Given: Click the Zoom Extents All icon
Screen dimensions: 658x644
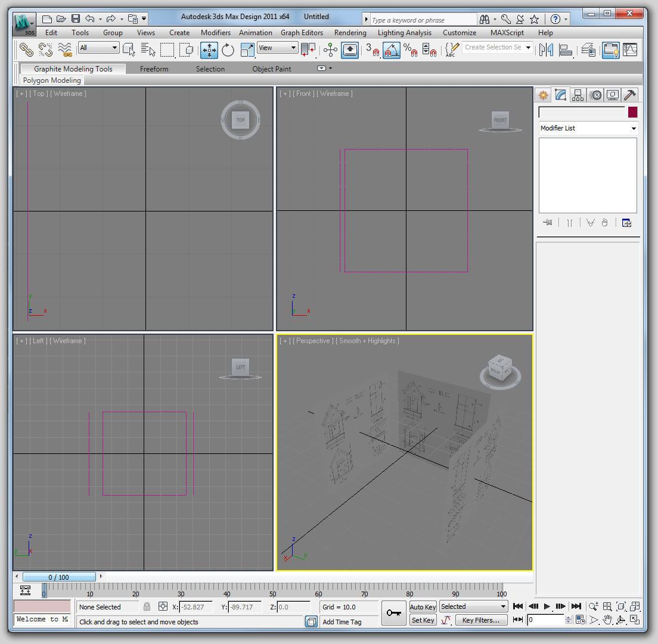Looking at the screenshot, I should [x=635, y=606].
